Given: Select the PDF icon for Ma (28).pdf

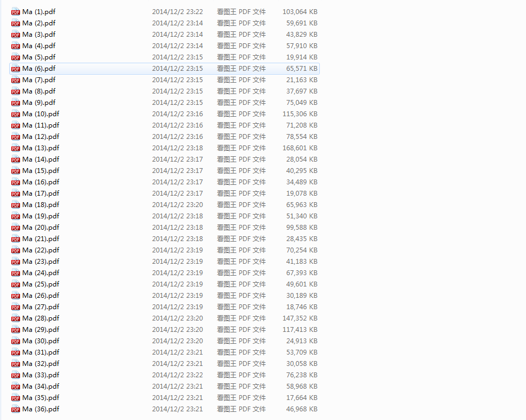Looking at the screenshot, I should (16, 318).
